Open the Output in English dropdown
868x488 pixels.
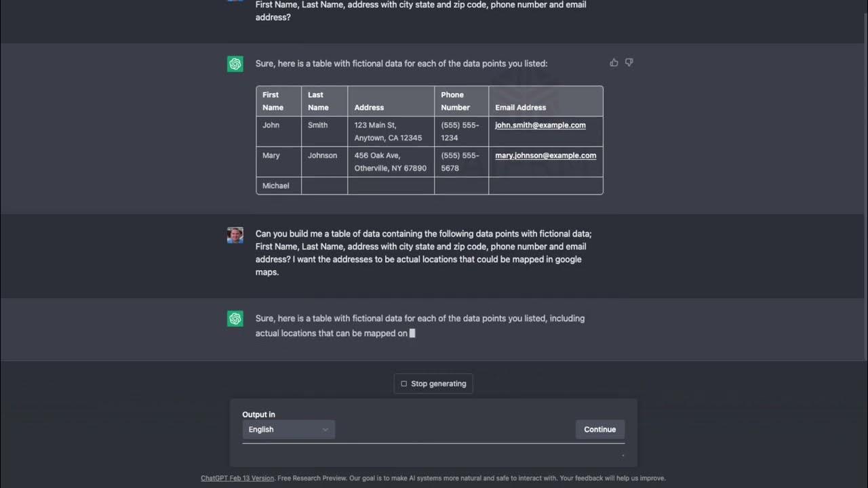[x=288, y=429]
